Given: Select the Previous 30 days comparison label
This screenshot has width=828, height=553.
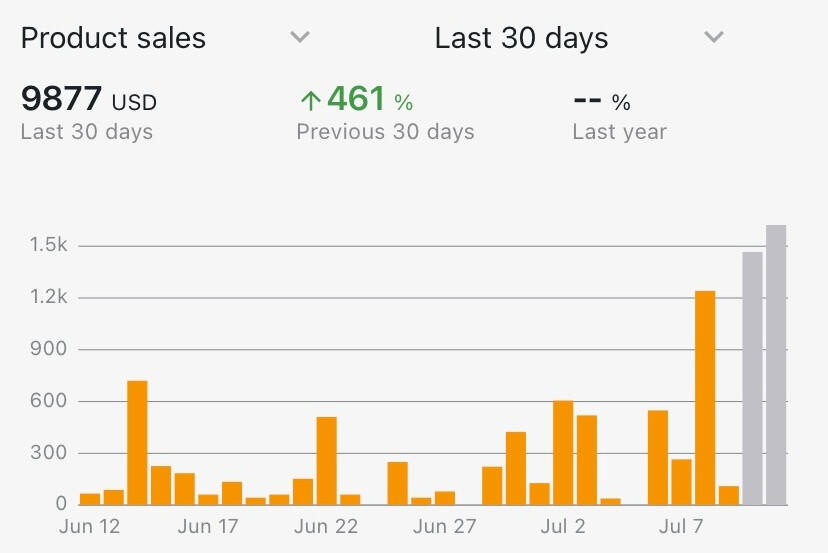Looking at the screenshot, I should [x=385, y=132].
